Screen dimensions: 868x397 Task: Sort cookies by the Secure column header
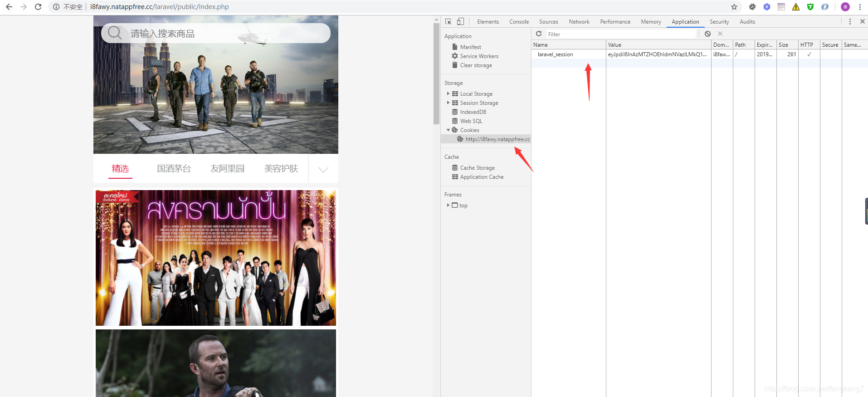(x=831, y=44)
